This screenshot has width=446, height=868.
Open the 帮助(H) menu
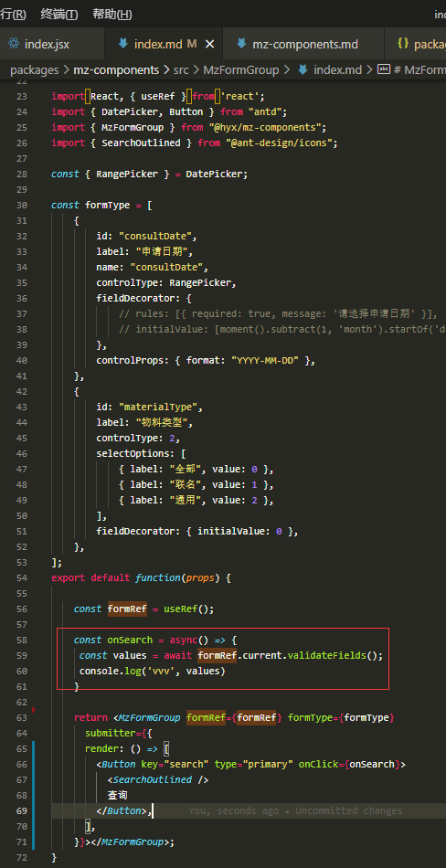tap(112, 15)
